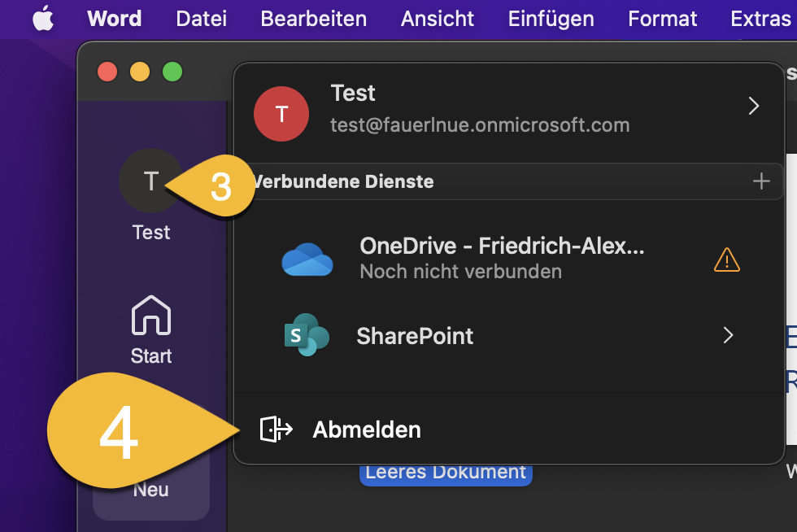Image resolution: width=797 pixels, height=532 pixels.
Task: Click the OneDrive cloud icon
Action: pos(307,259)
